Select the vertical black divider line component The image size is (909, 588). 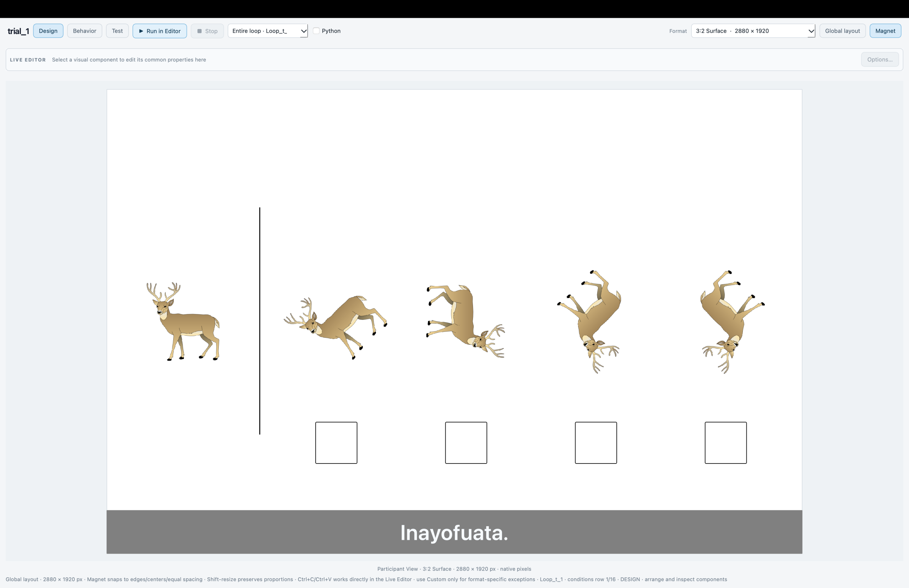pyautogui.click(x=260, y=321)
